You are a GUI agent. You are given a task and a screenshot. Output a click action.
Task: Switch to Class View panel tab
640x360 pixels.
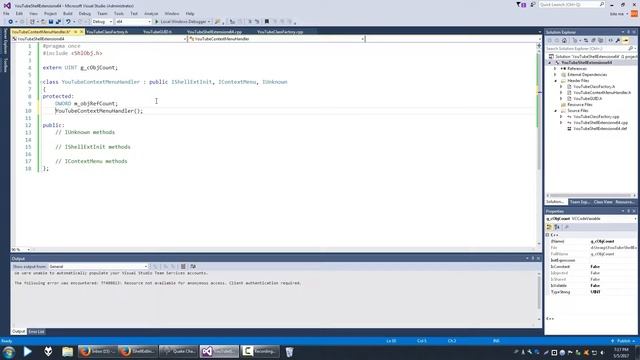[603, 202]
